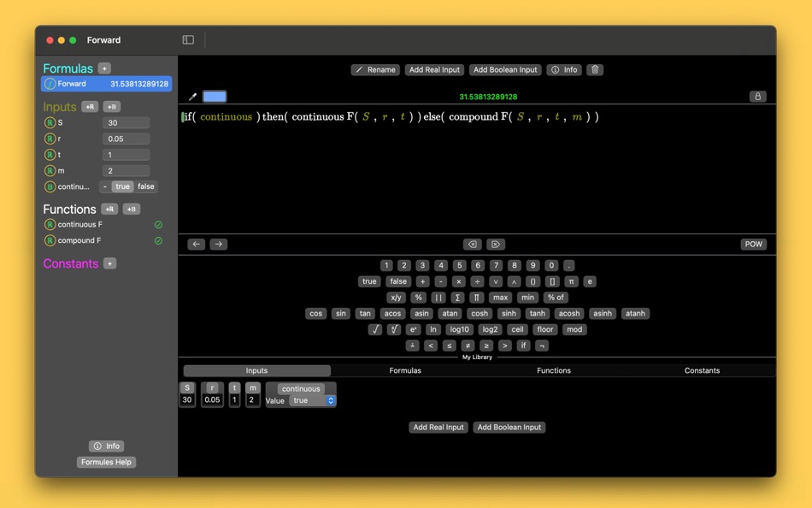Add real input via Inputs +R button
Viewport: 812px width, 508px height.
pos(90,107)
